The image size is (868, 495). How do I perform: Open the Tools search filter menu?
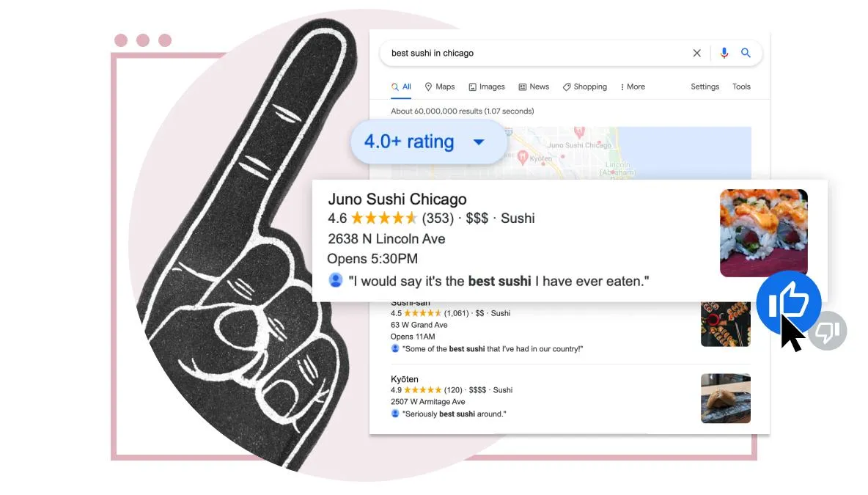(x=741, y=87)
